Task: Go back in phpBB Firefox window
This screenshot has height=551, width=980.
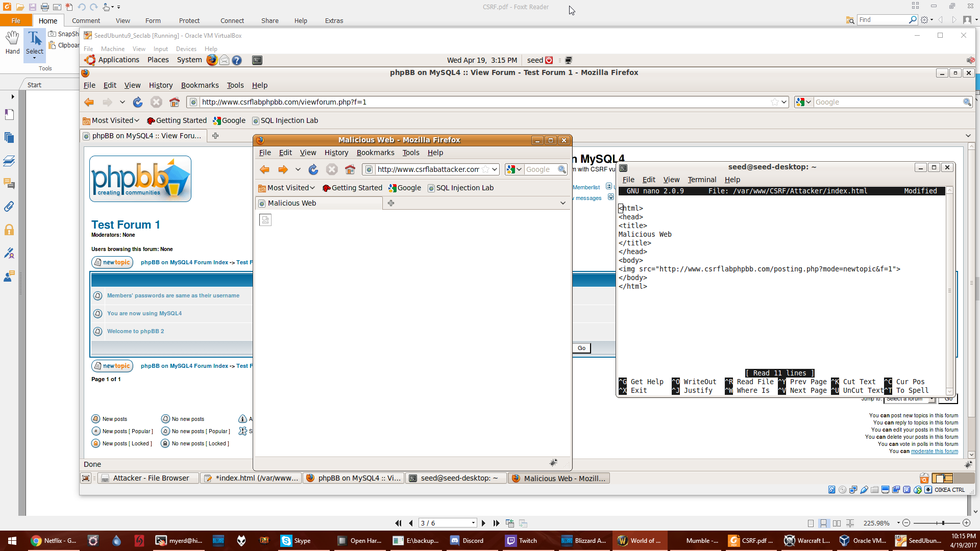Action: click(89, 102)
